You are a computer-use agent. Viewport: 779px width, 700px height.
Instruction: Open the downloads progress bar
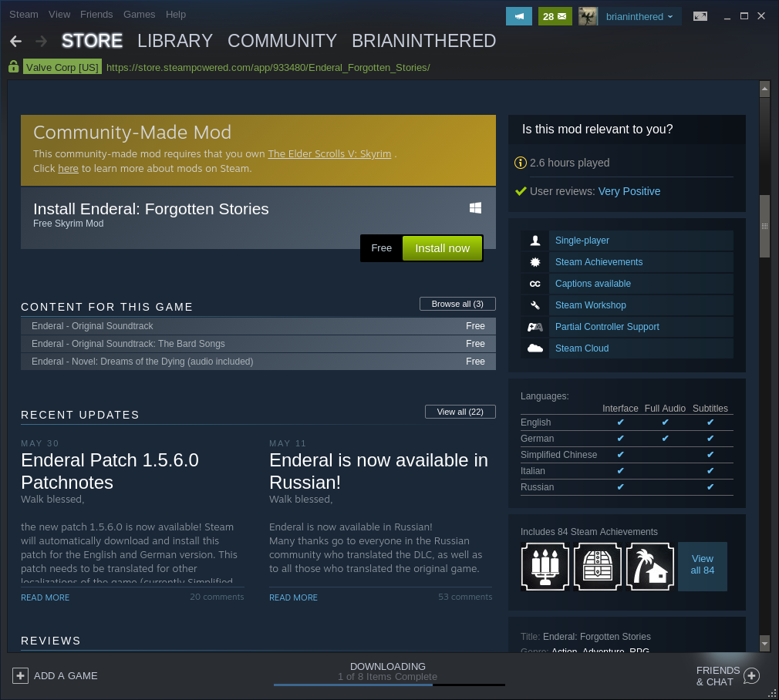pyautogui.click(x=389, y=685)
